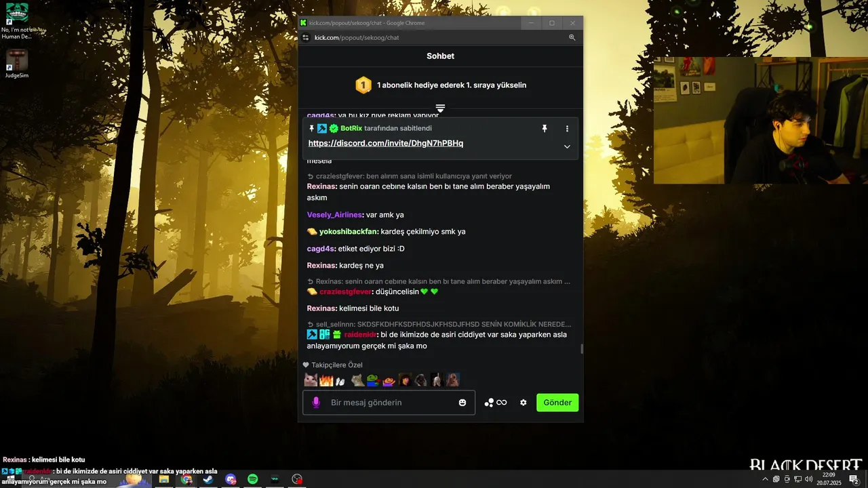
Task: Click the JudgeSim desktop shortcut icon
Action: tap(16, 64)
